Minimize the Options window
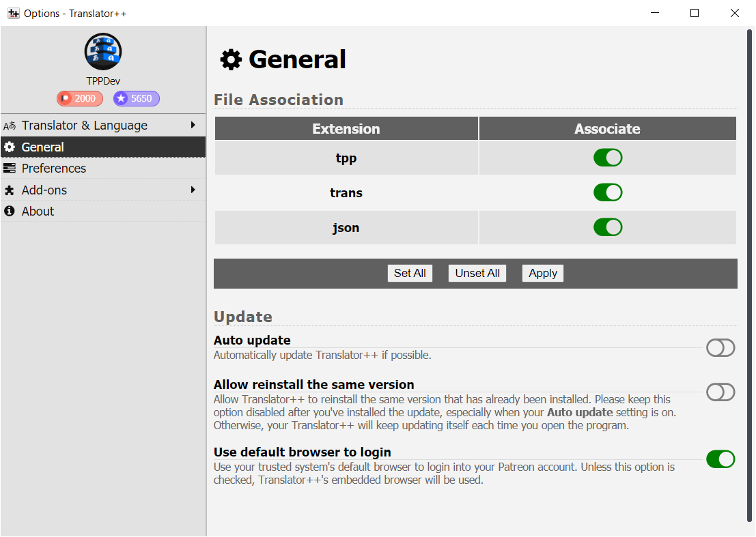Viewport: 756px width, 537px height. tap(655, 13)
